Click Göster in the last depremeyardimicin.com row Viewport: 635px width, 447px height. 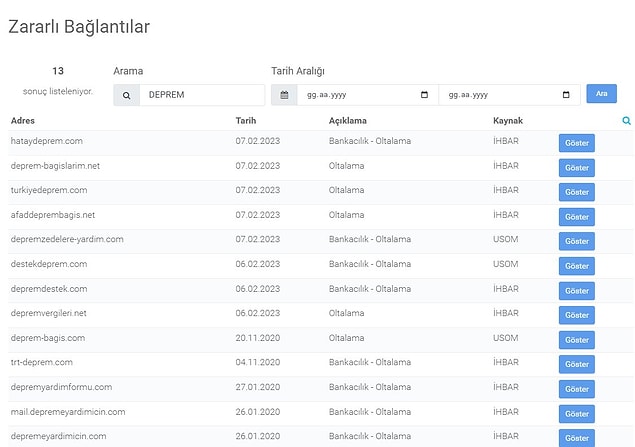(x=577, y=438)
